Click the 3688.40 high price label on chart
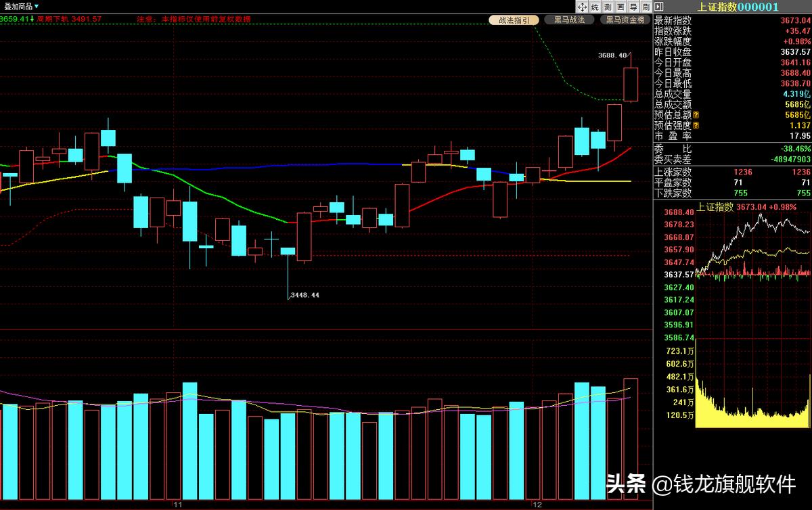This screenshot has height=510, width=812. (613, 55)
